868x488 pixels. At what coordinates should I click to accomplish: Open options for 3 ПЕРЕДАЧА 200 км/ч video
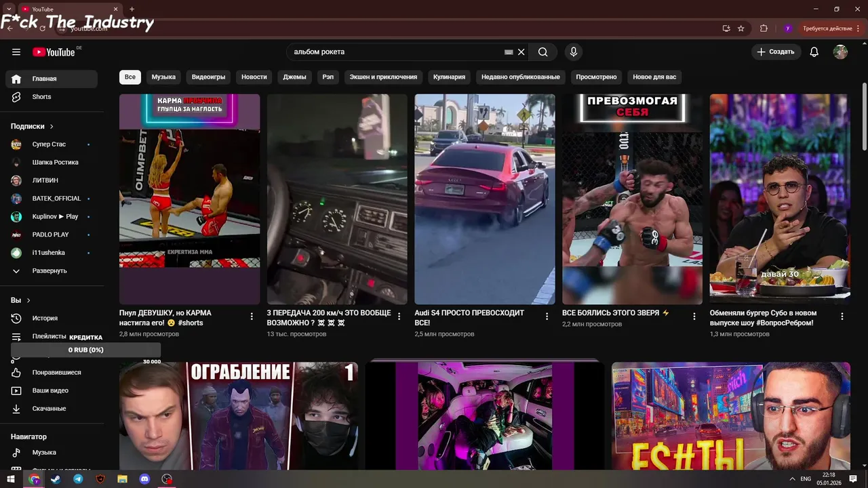coord(399,317)
